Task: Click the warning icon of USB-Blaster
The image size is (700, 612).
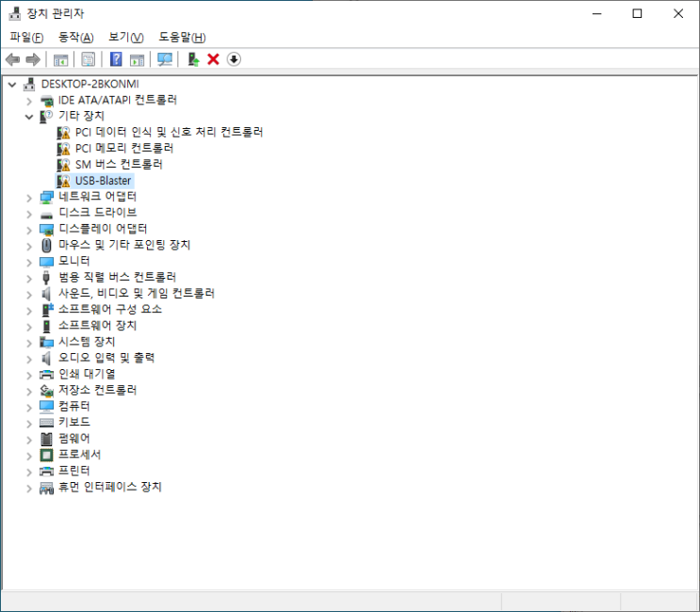Action: pyautogui.click(x=64, y=181)
